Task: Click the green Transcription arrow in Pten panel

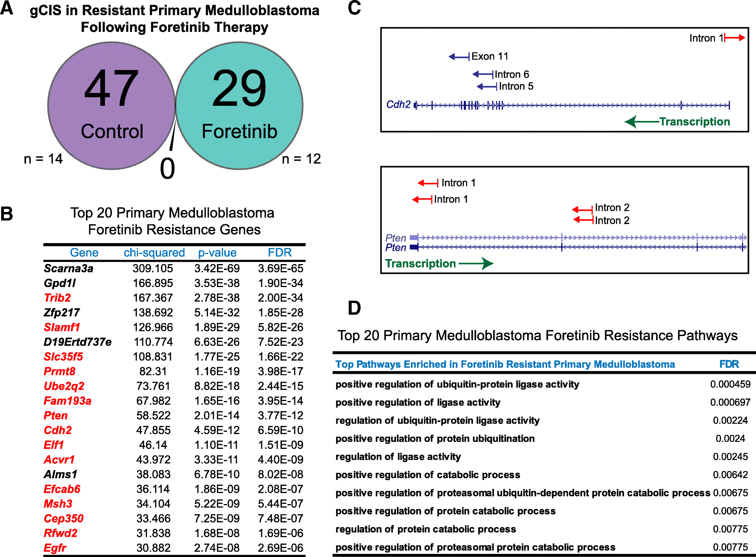Action: (x=476, y=263)
